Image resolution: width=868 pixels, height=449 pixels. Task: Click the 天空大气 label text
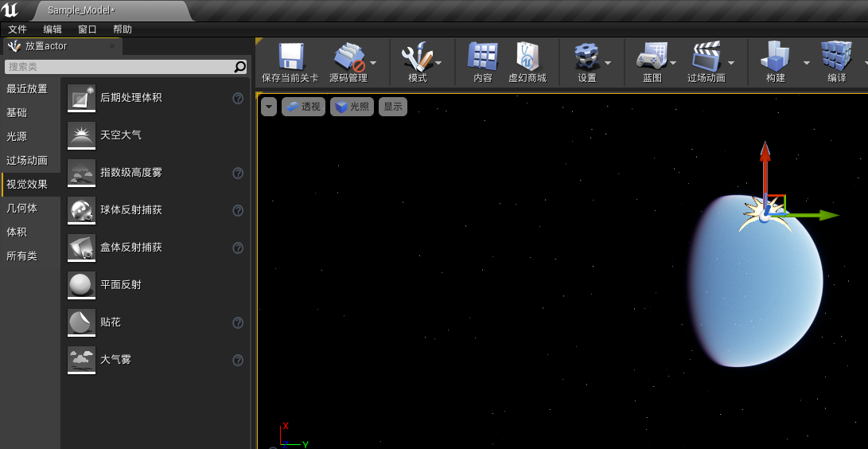121,135
